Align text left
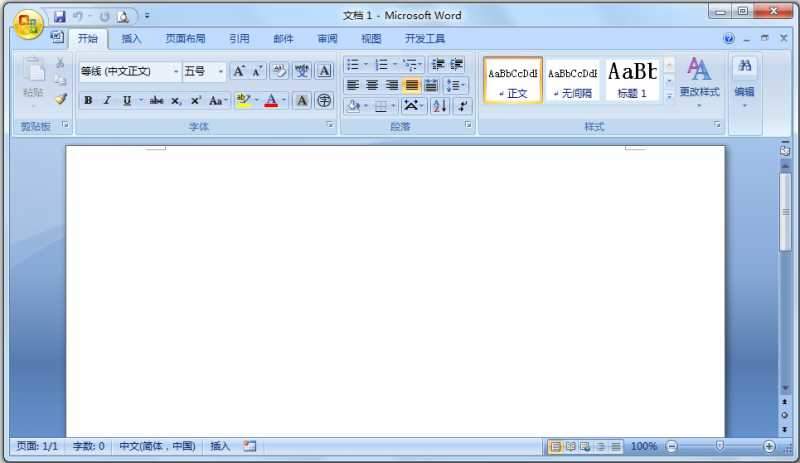 (353, 85)
